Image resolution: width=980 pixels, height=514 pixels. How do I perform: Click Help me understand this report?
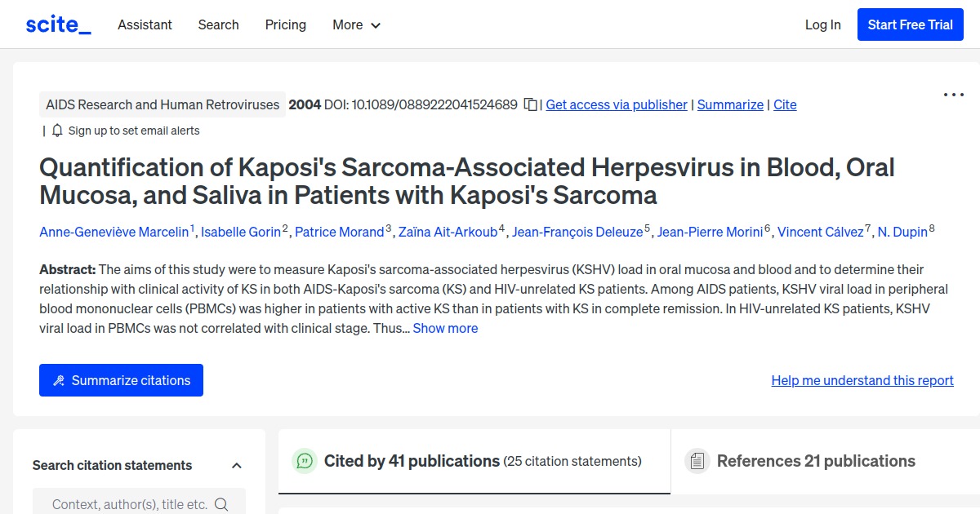[x=862, y=380]
